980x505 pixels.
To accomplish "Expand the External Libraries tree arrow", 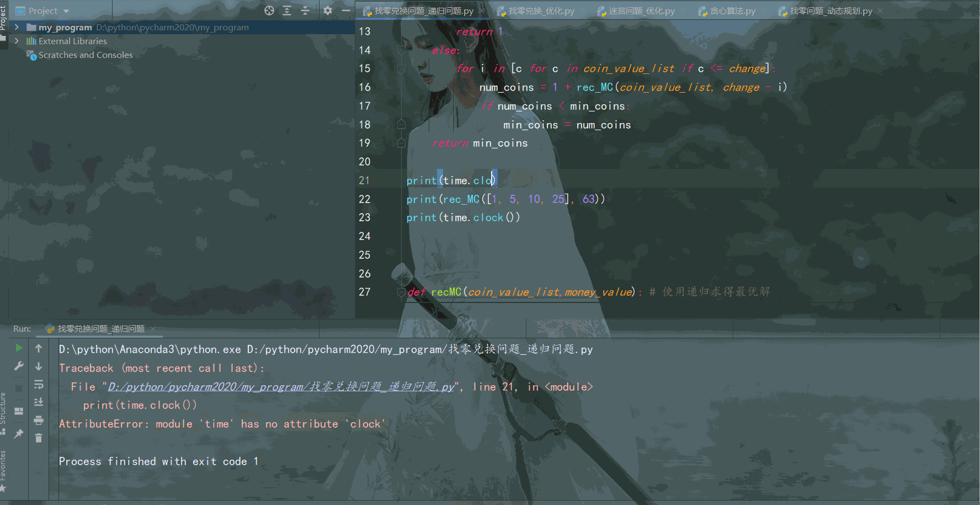I will (x=17, y=41).
